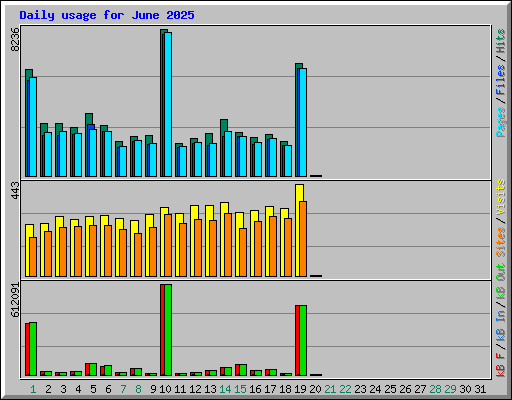Image resolution: width=512 pixels, height=400 pixels.
Task: Click day 28 on the x-axis
Action: tap(435, 389)
